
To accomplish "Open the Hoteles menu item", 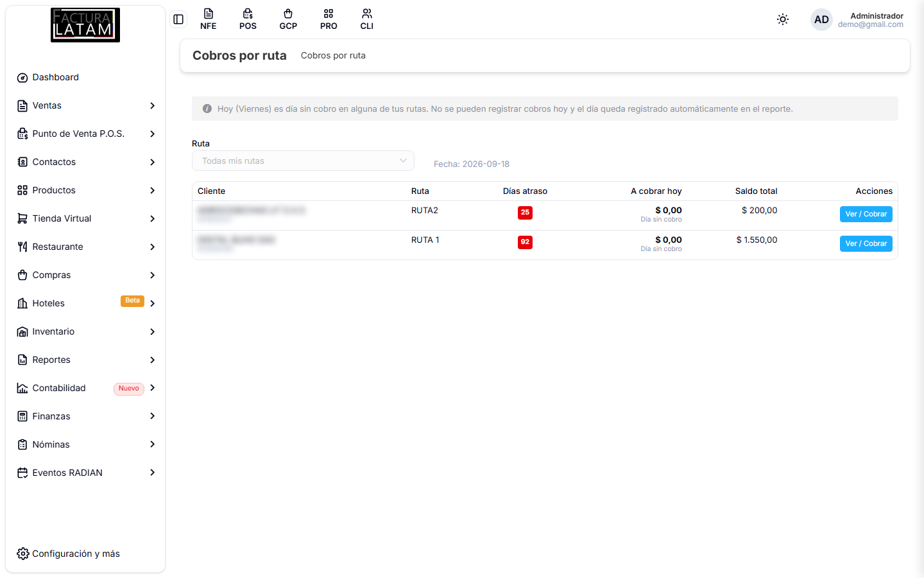I will click(85, 303).
